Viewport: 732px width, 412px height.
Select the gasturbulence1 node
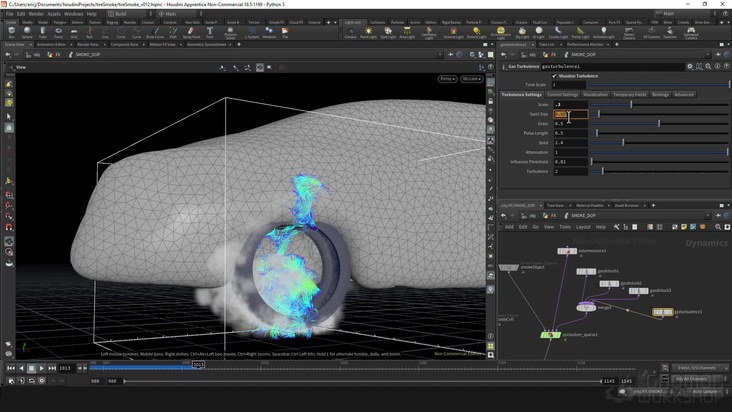(x=662, y=312)
